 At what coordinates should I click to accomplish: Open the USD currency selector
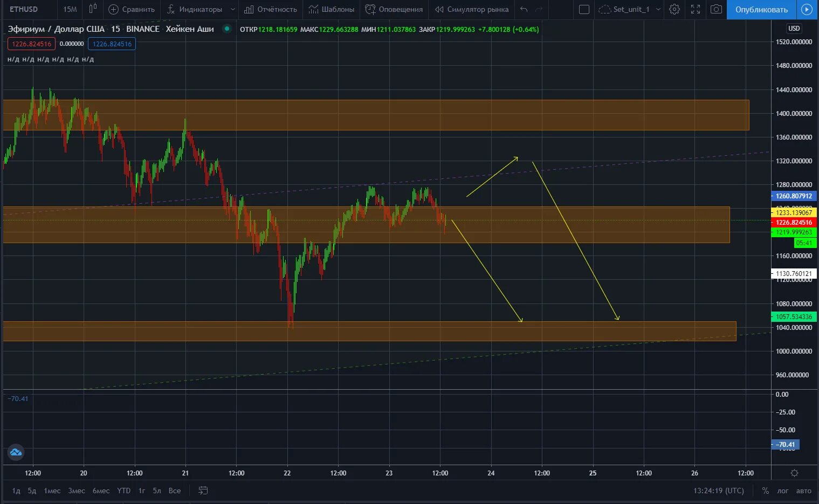(x=794, y=29)
